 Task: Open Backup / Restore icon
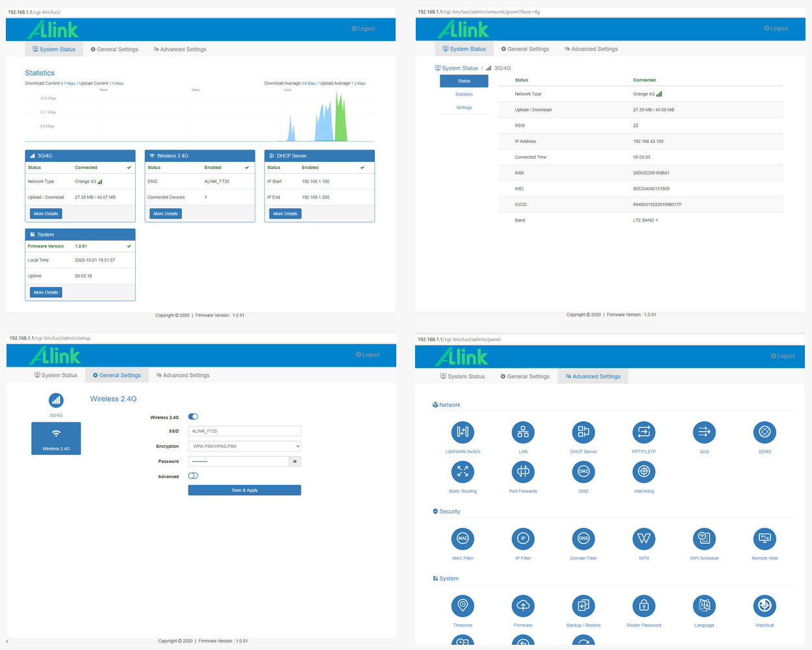(583, 606)
